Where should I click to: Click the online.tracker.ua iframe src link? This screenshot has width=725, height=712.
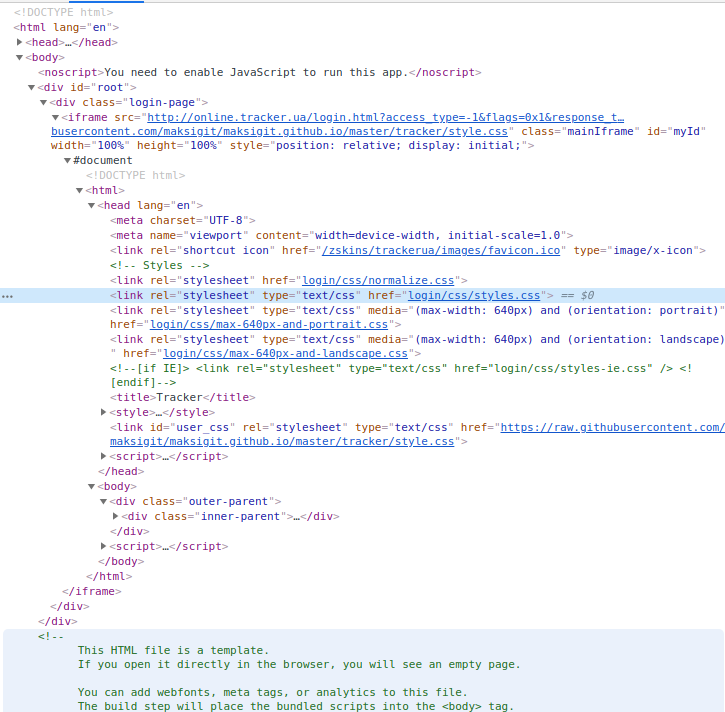click(380, 117)
